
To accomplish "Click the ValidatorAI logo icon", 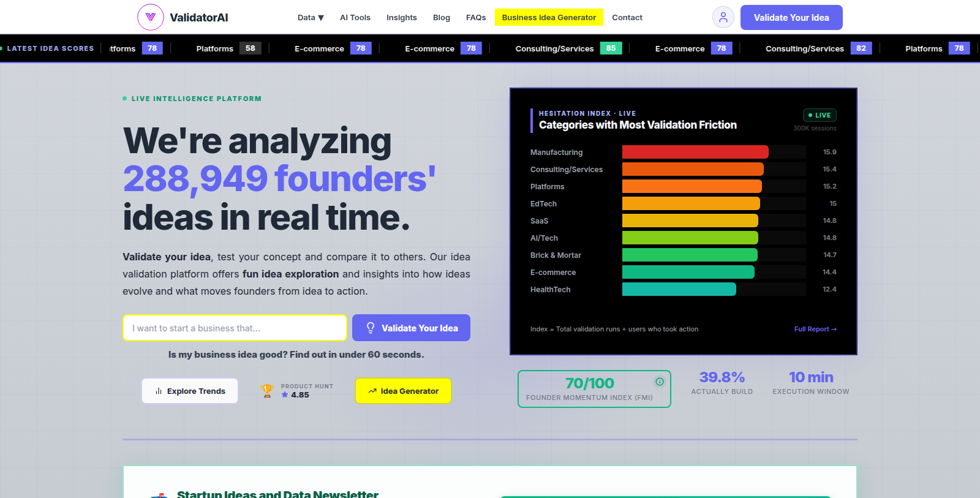I will 151,17.
